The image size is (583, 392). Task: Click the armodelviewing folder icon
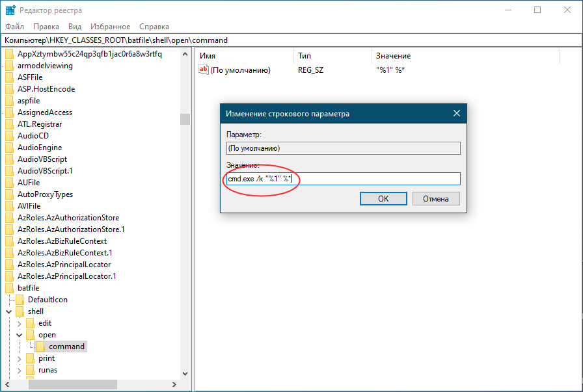tap(10, 66)
